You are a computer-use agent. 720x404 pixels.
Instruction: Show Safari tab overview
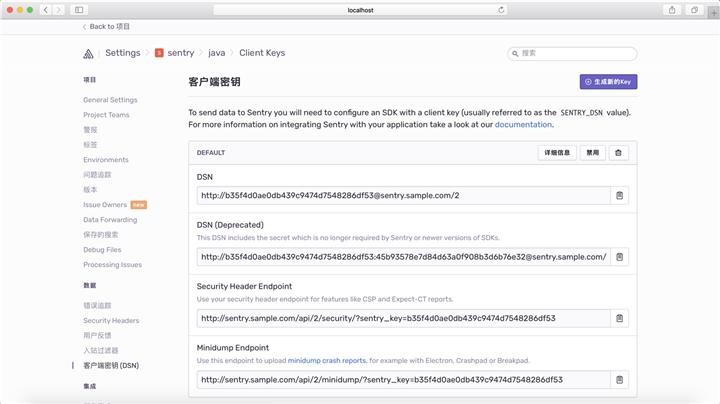(694, 10)
